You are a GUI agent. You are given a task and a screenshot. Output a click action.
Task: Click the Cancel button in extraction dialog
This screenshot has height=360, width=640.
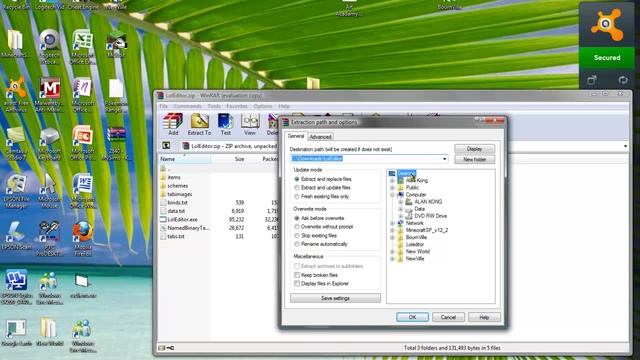click(x=448, y=317)
